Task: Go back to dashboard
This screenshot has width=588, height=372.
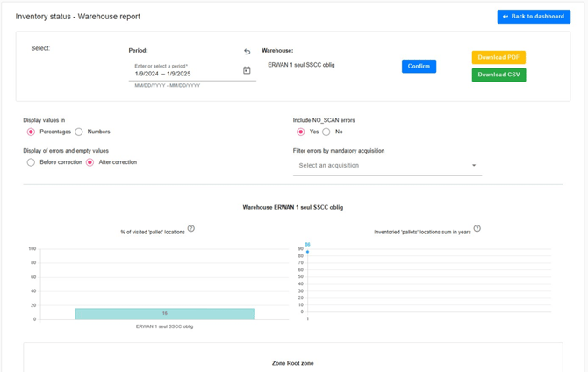Action: tap(534, 16)
